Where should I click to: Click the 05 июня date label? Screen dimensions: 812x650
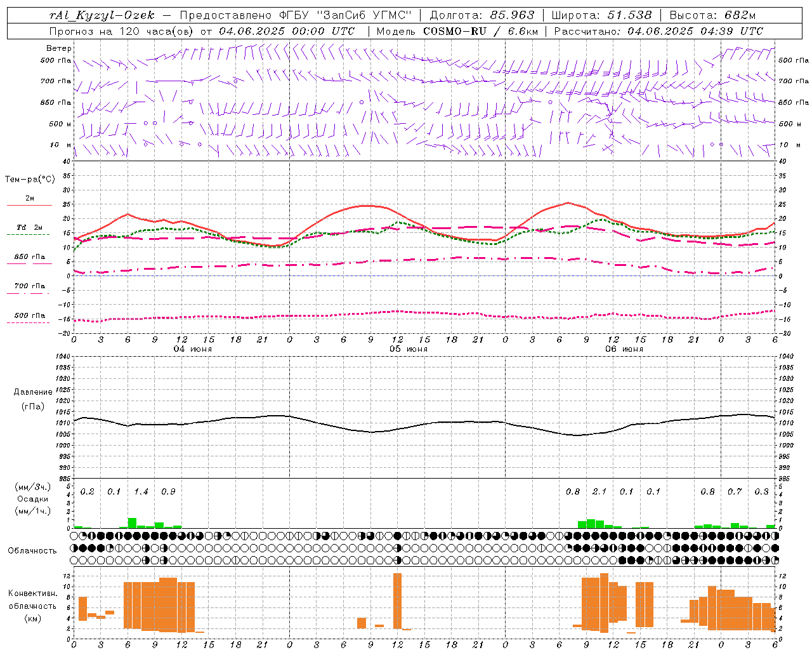tap(409, 348)
